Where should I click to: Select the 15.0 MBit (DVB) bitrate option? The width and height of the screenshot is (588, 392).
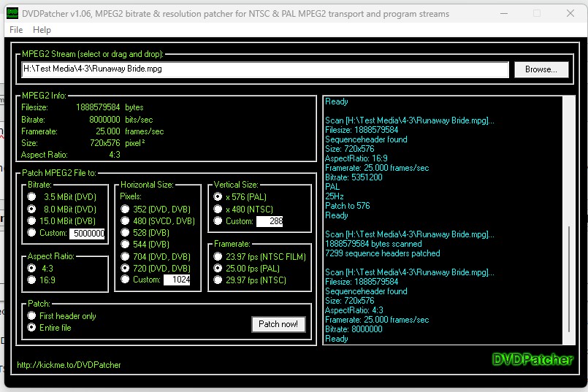(31, 220)
